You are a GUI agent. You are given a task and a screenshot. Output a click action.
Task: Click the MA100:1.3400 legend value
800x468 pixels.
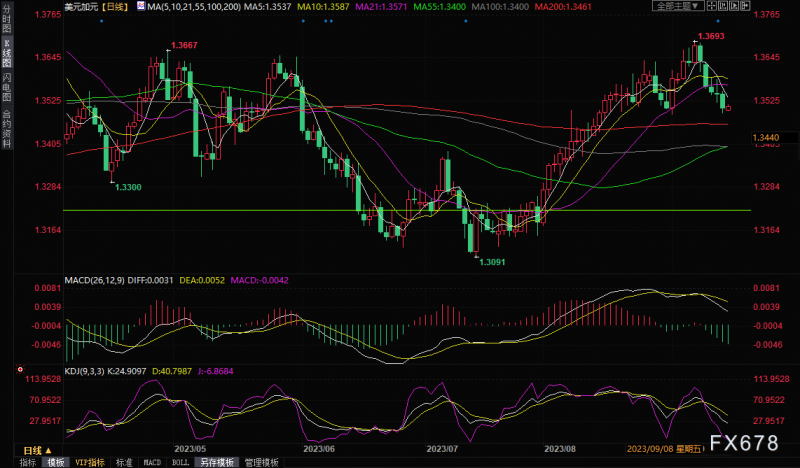(500, 7)
